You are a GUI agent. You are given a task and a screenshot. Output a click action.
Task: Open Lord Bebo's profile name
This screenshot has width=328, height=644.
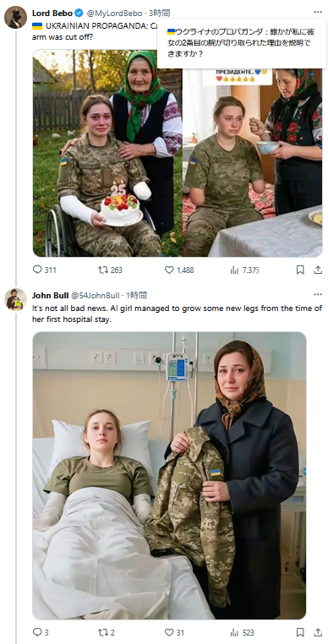(52, 14)
